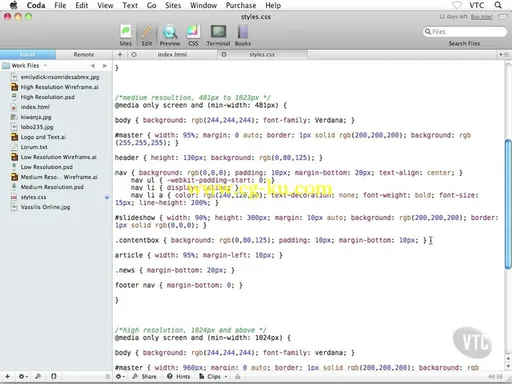Open the editor gear menu in bottom bar
The height and width of the screenshot is (384, 512).
tap(120, 376)
